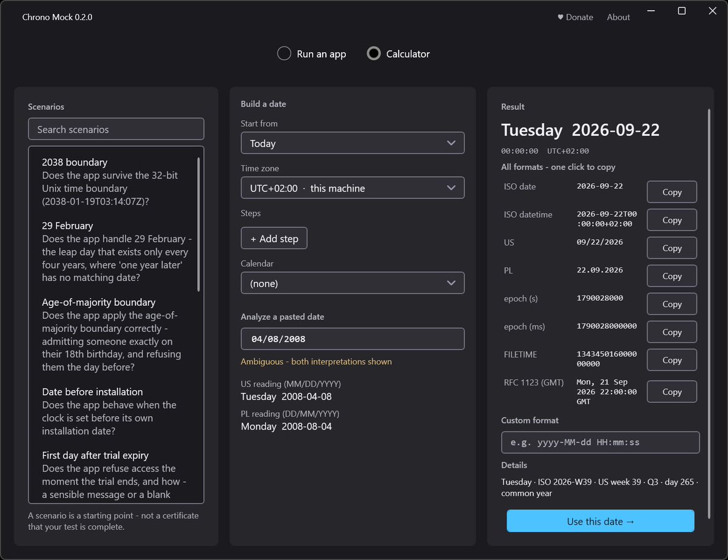728x560 pixels.
Task: Click the Chrono Mock 0.2.0 title
Action: coord(57,17)
